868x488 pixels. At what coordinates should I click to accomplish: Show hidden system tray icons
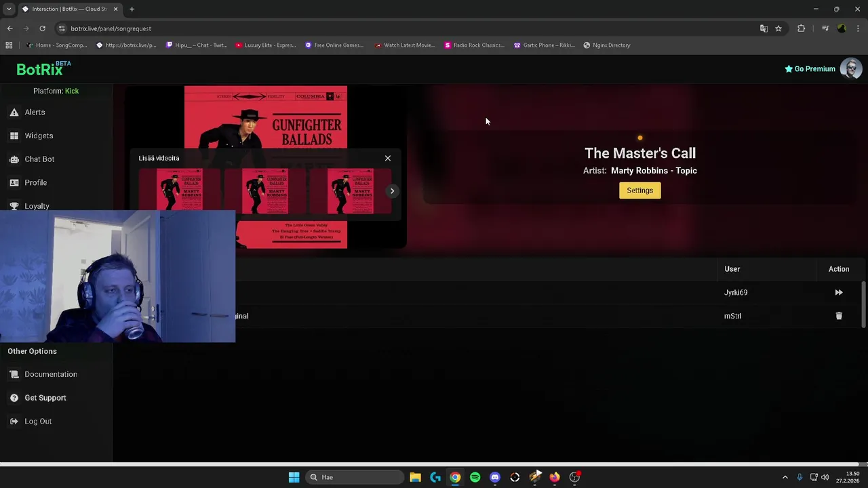coord(785,477)
